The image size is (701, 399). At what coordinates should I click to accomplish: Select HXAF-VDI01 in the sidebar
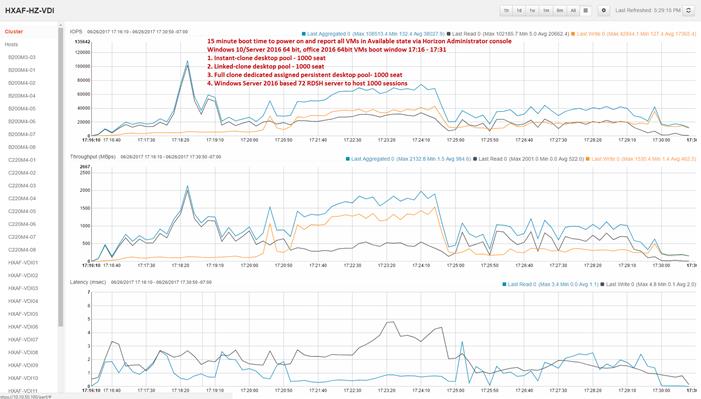(x=23, y=263)
